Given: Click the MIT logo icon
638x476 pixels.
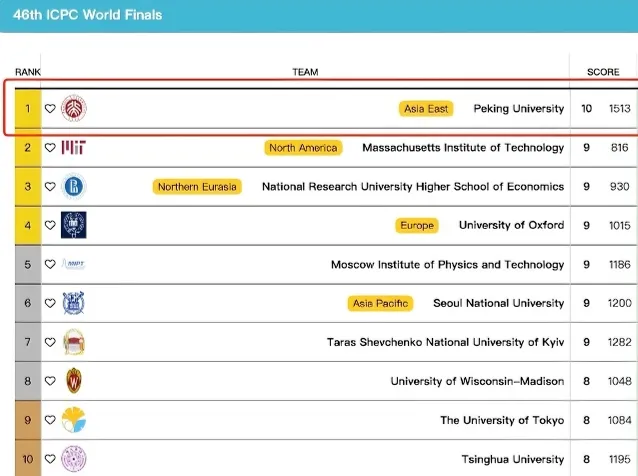Looking at the screenshot, I should click(x=73, y=147).
